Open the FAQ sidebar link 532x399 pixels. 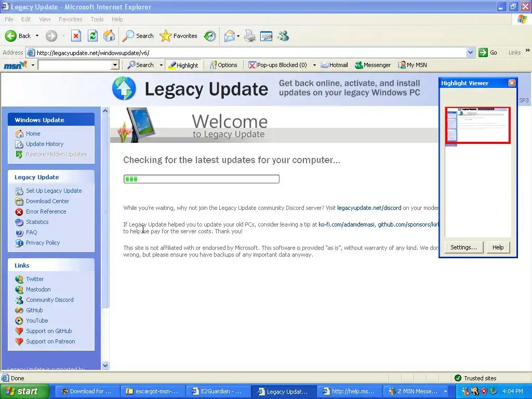pyautogui.click(x=32, y=232)
